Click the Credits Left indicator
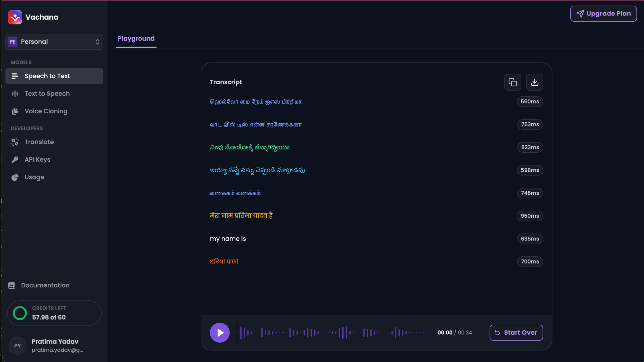Viewport: 644px width, 362px height. [x=54, y=313]
